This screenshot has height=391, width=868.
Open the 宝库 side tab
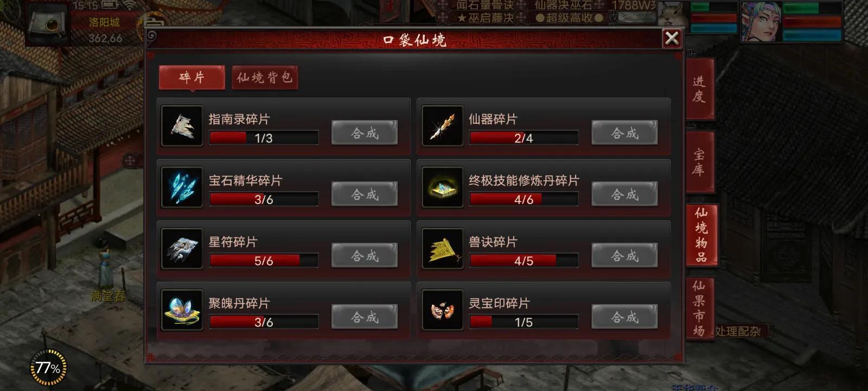pos(700,162)
